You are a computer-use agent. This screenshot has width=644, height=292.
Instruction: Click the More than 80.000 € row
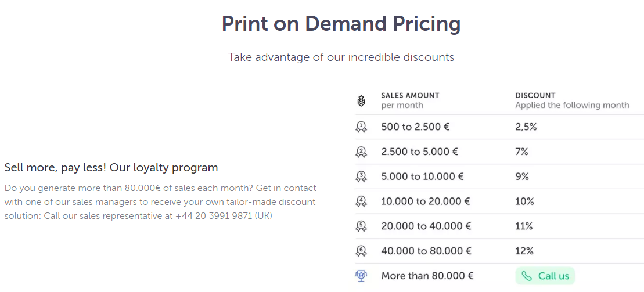[499, 276]
